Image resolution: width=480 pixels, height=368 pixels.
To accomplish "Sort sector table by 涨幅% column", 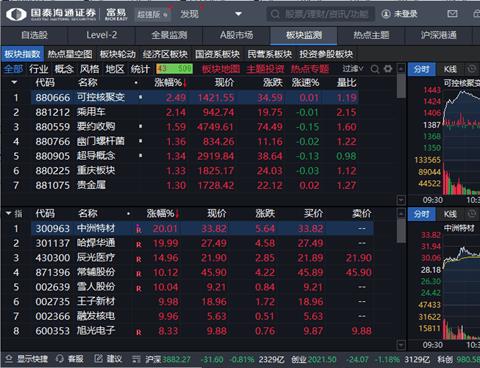I will (171, 82).
